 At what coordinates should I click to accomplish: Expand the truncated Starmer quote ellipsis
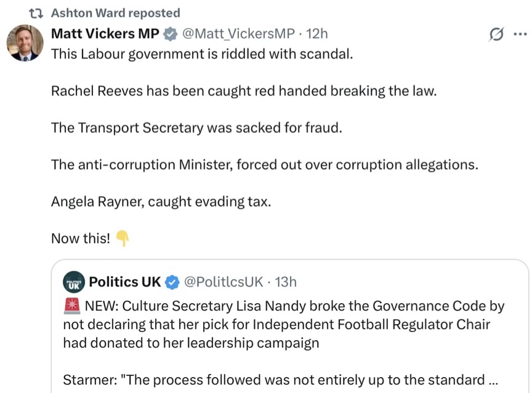[492, 379]
